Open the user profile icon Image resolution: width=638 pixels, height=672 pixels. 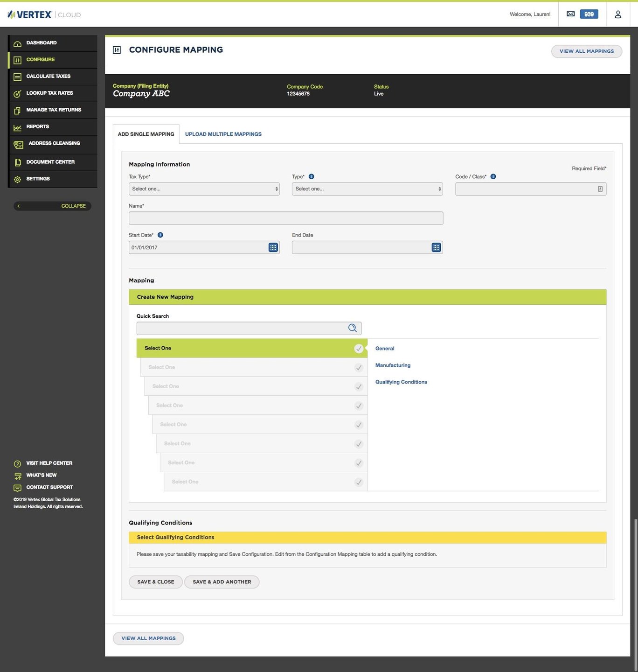click(618, 14)
